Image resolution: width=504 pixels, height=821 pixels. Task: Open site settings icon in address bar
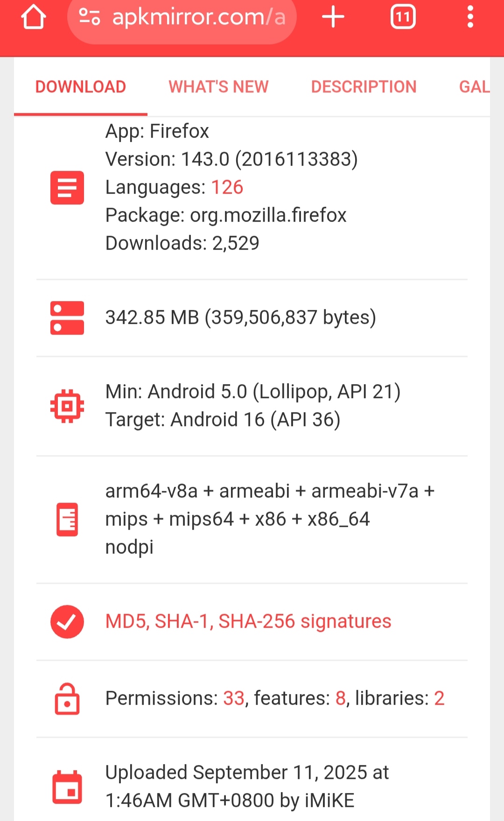89,17
